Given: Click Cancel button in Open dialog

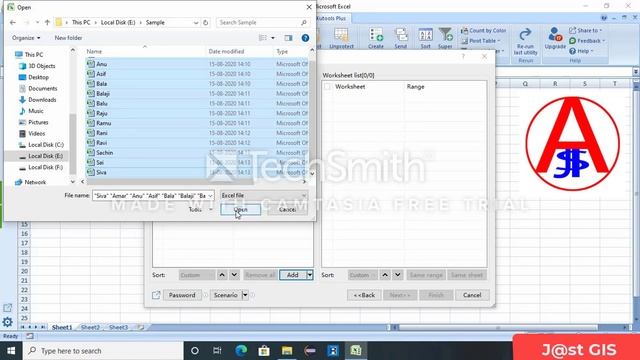Looking at the screenshot, I should [x=287, y=209].
